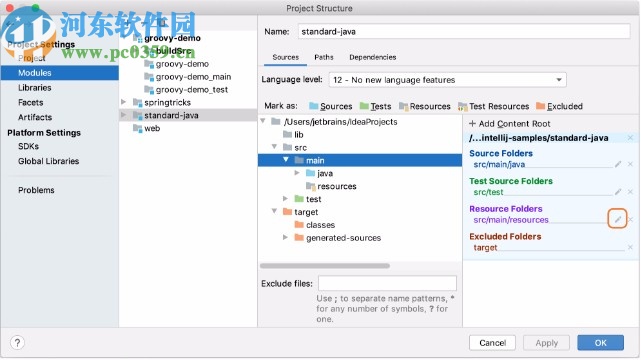Collapse the target folder node
This screenshot has width=641, height=360.
pos(274,212)
